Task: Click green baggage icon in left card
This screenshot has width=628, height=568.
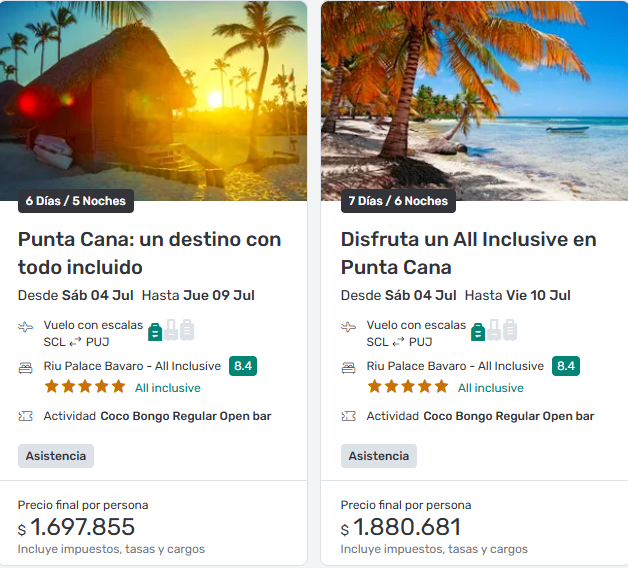Action: point(155,331)
